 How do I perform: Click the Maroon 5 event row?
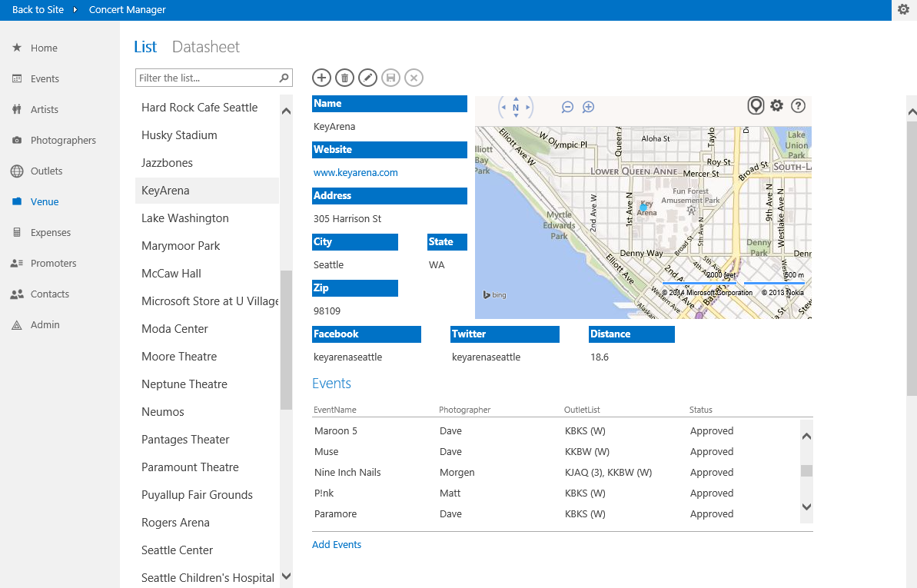[556, 431]
